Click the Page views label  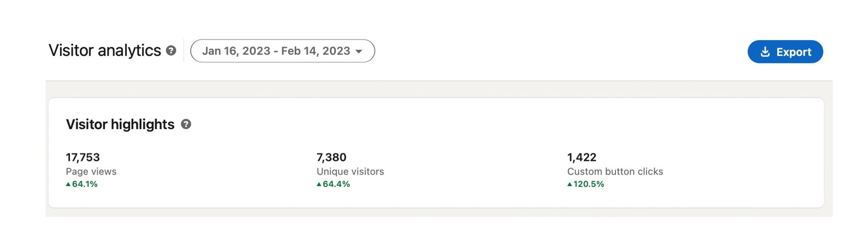[x=91, y=171]
